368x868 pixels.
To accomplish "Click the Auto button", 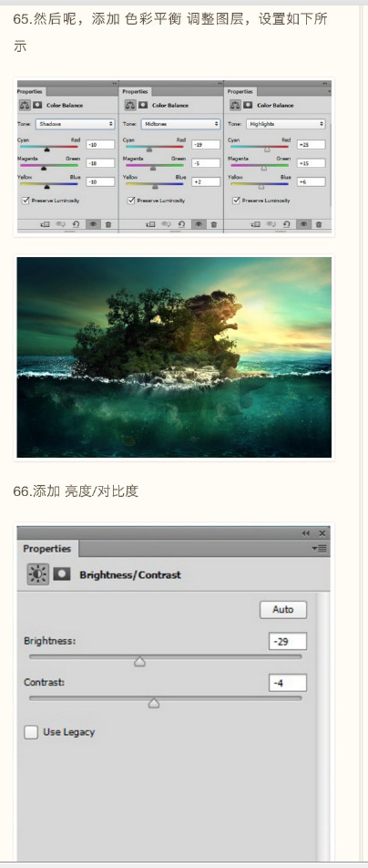I will click(282, 609).
